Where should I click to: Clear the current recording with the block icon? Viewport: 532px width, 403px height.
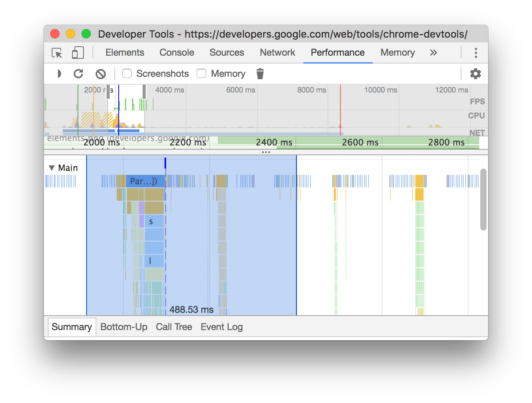[101, 74]
